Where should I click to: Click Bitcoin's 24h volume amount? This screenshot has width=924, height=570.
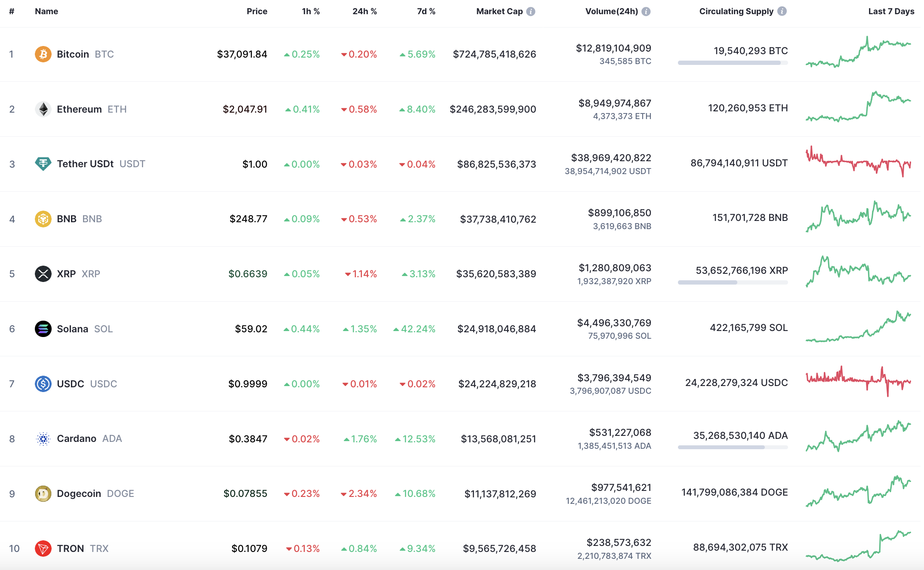point(613,48)
